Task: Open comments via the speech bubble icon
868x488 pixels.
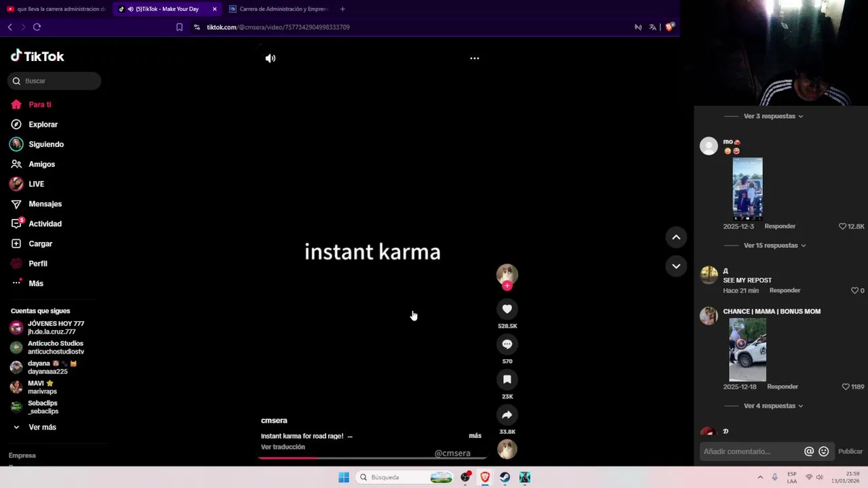Action: 507,344
